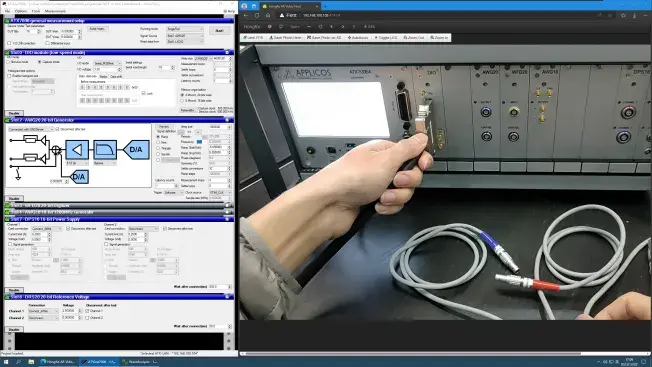Enable the background test checkbox in DIO
The image size is (652, 367).
tap(9, 76)
